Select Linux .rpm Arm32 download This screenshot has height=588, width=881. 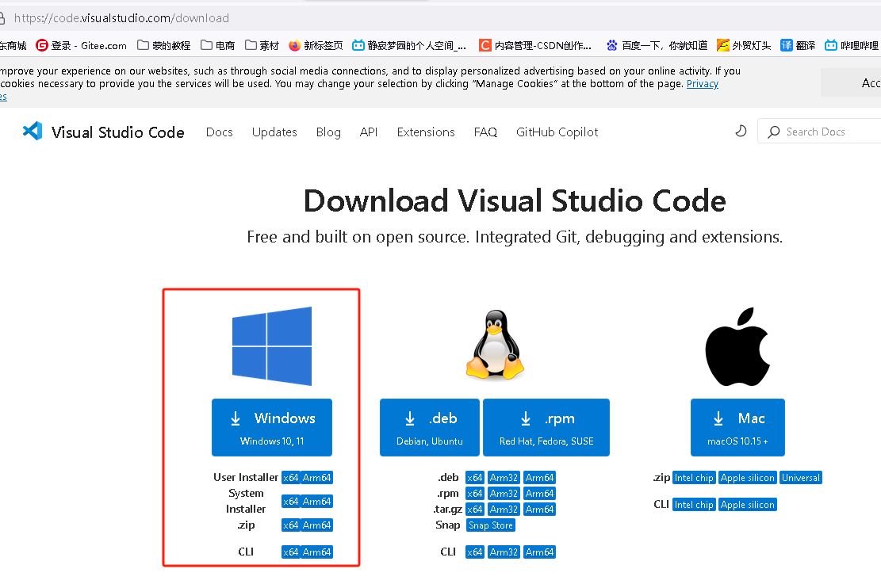point(504,493)
